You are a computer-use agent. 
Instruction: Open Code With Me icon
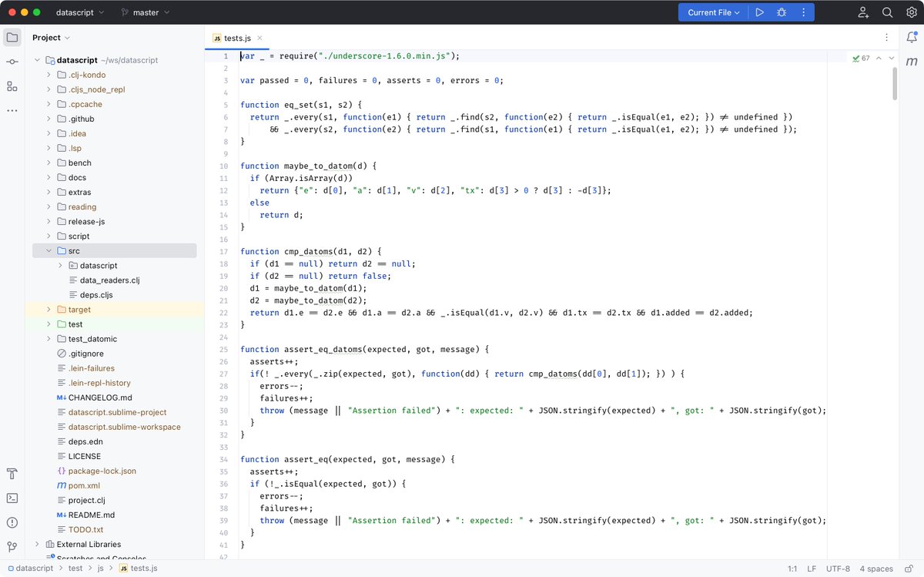(863, 12)
